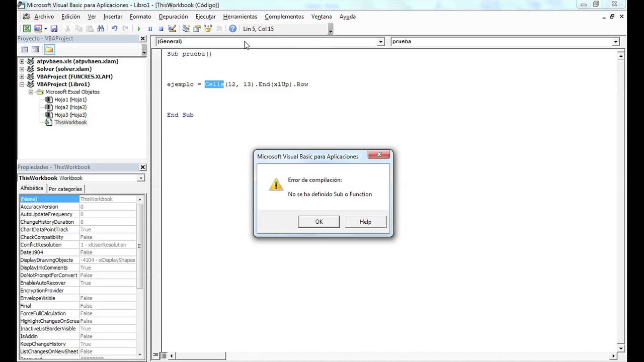Image resolution: width=644 pixels, height=362 pixels.
Task: Open the Ayuda menu
Action: 348,17
